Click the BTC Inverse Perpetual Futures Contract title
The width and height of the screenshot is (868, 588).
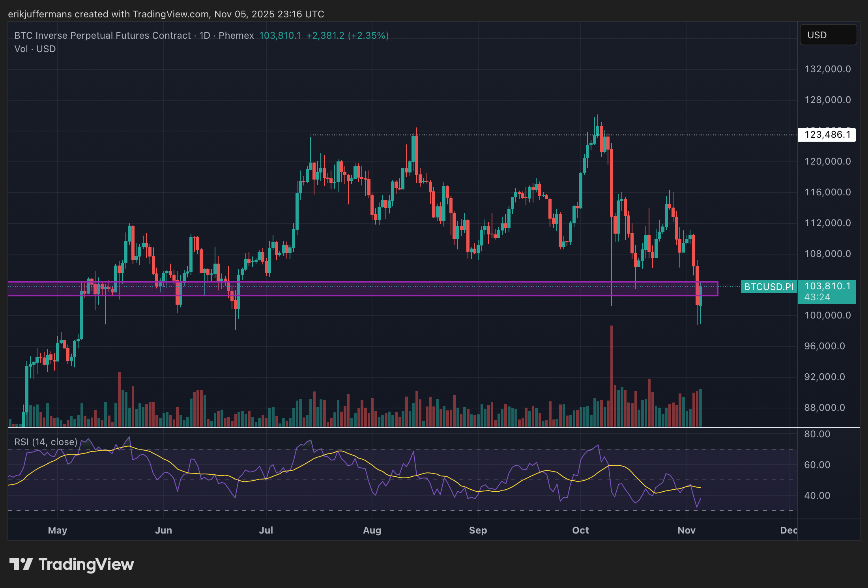click(102, 36)
